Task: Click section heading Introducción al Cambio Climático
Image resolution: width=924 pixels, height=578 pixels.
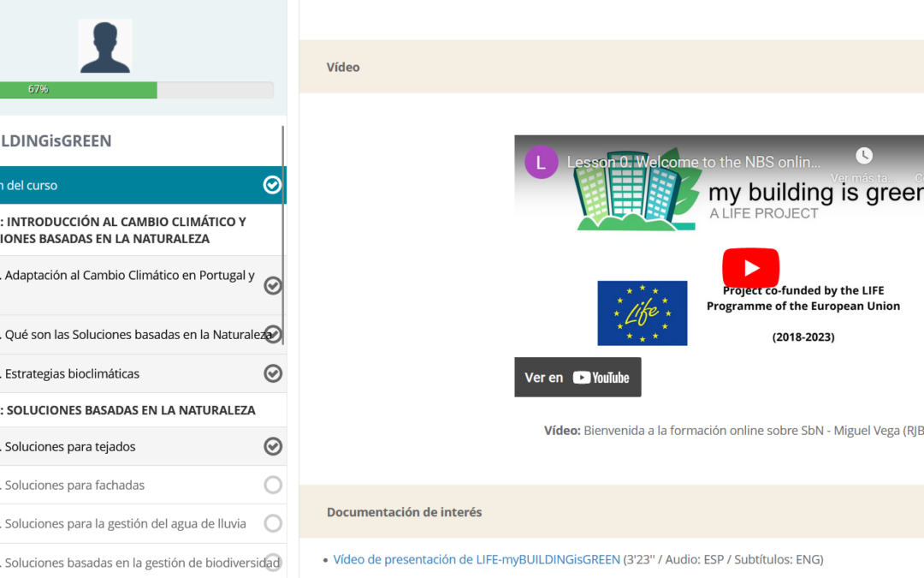Action: coord(123,230)
